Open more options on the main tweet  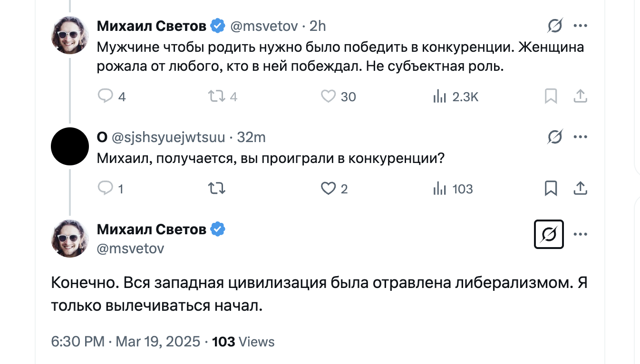[581, 234]
